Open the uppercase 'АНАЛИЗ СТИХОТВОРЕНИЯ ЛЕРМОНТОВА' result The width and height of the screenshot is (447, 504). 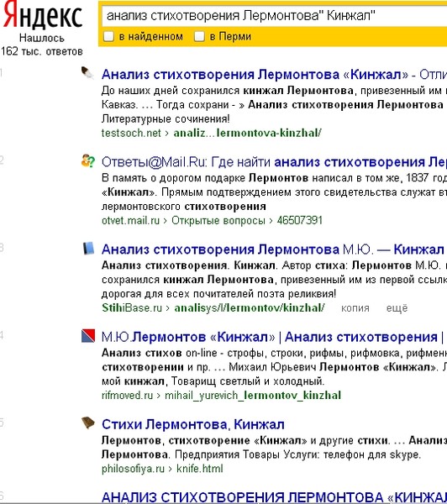click(274, 497)
